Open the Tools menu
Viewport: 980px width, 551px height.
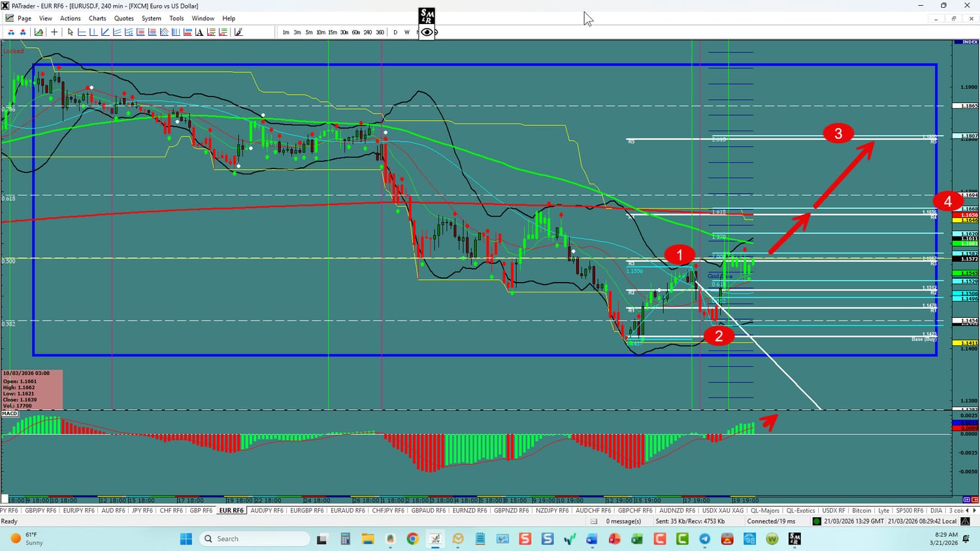tap(176, 18)
